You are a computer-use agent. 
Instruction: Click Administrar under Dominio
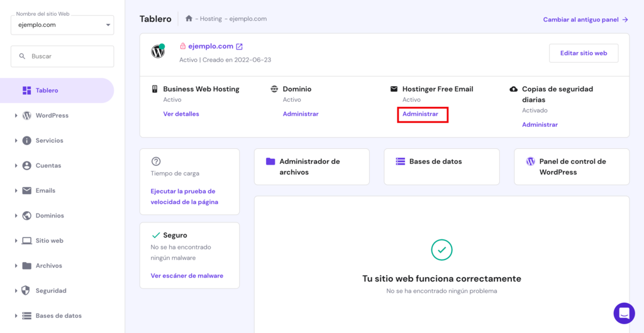301,114
